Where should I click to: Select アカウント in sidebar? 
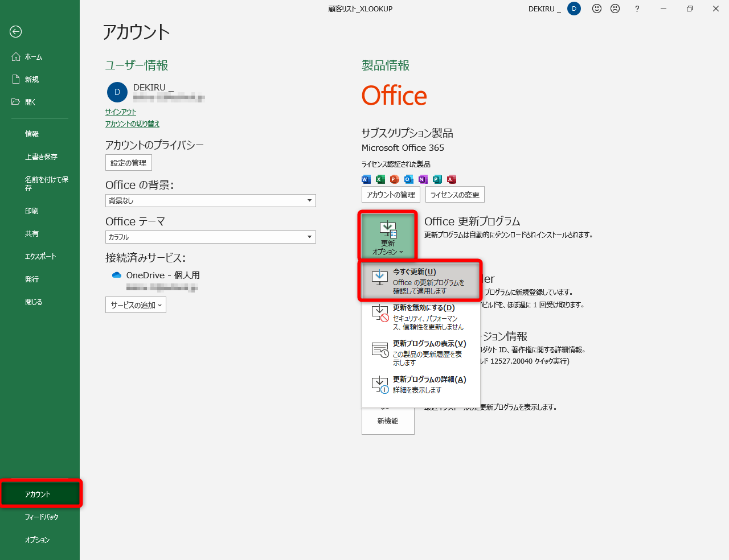(x=40, y=494)
